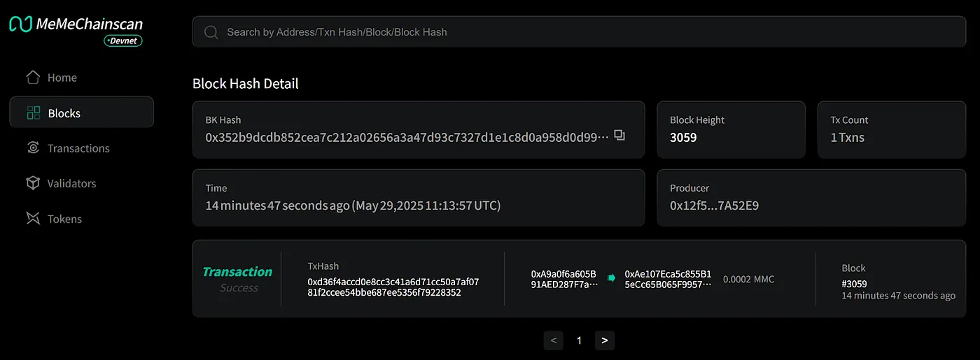This screenshot has width=980, height=360.
Task: Click the Blocks grid icon in sidebar
Action: 33,113
